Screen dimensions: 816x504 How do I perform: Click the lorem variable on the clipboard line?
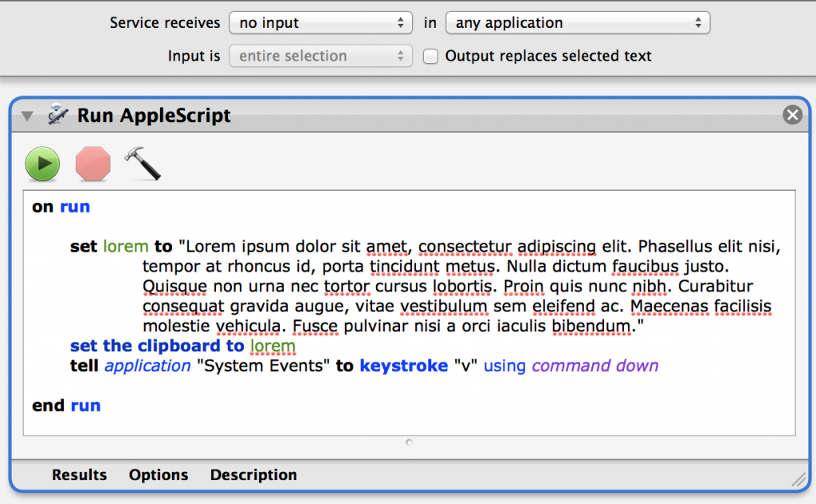[x=273, y=346]
